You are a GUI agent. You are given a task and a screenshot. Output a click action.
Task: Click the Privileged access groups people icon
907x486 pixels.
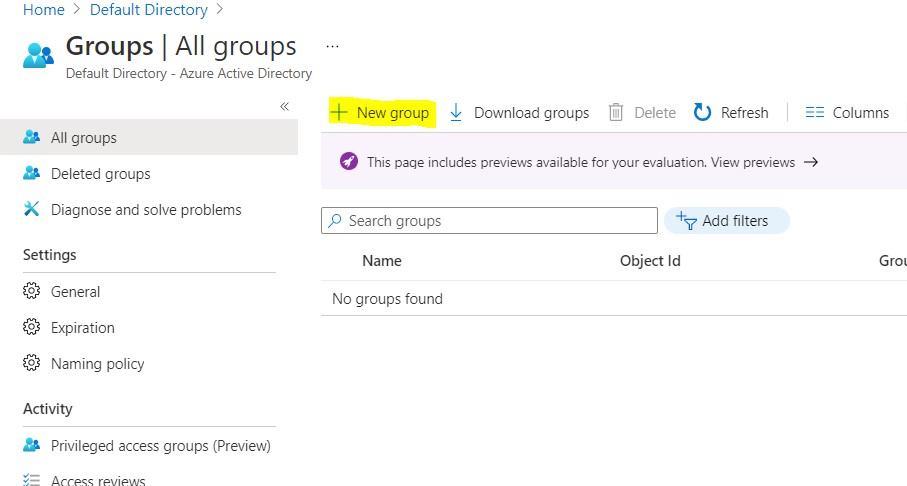[31, 445]
